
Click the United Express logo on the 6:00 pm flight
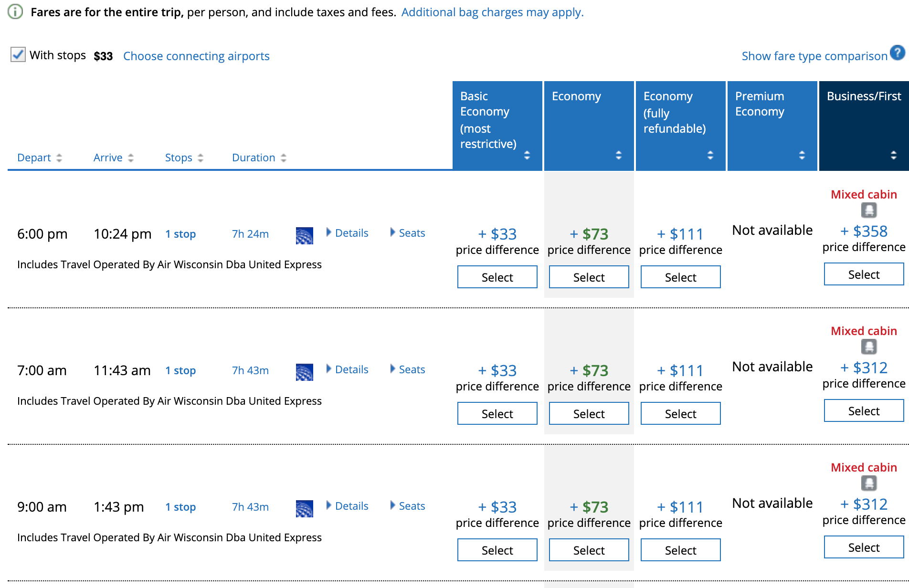pyautogui.click(x=304, y=234)
